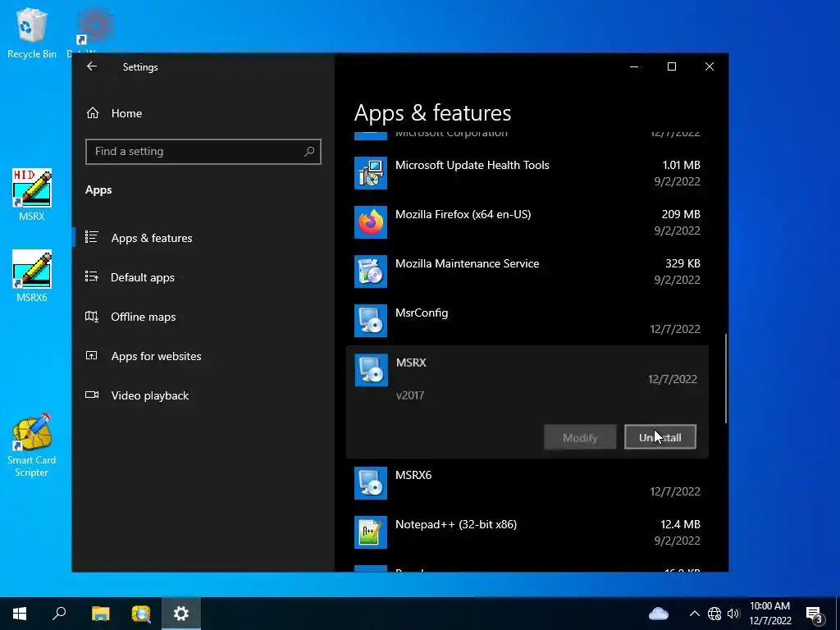Open Video playback settings

(203, 395)
